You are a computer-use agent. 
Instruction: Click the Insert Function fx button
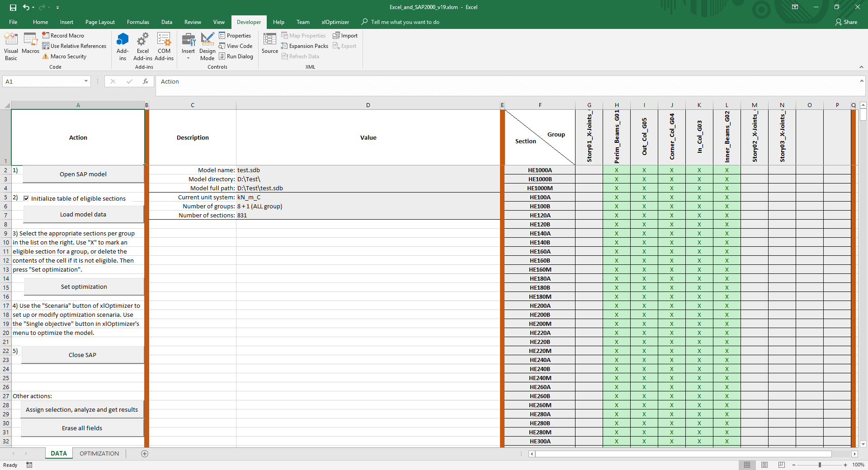[145, 81]
